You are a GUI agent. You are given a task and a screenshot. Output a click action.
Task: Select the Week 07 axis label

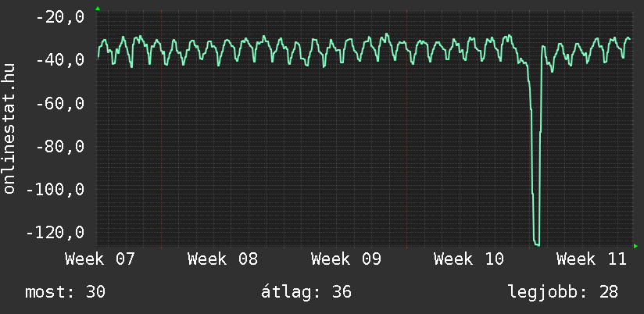pyautogui.click(x=100, y=259)
